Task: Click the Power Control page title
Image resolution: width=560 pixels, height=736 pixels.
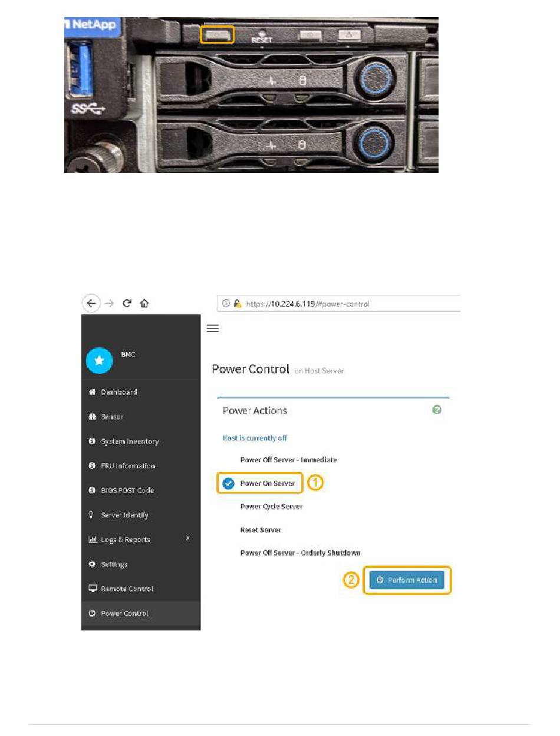Action: (251, 369)
